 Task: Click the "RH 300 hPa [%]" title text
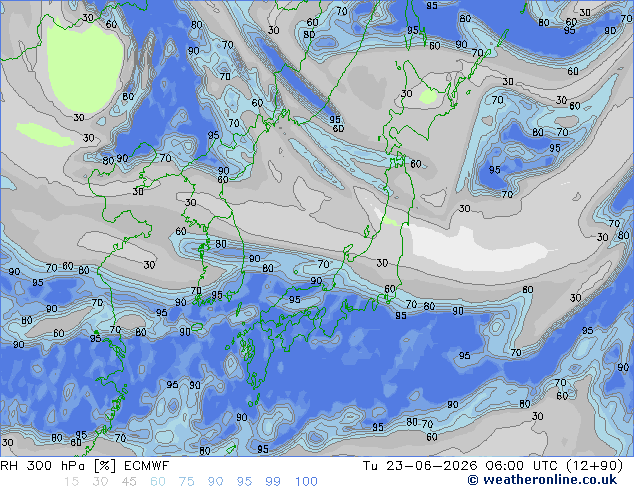pyautogui.click(x=58, y=466)
